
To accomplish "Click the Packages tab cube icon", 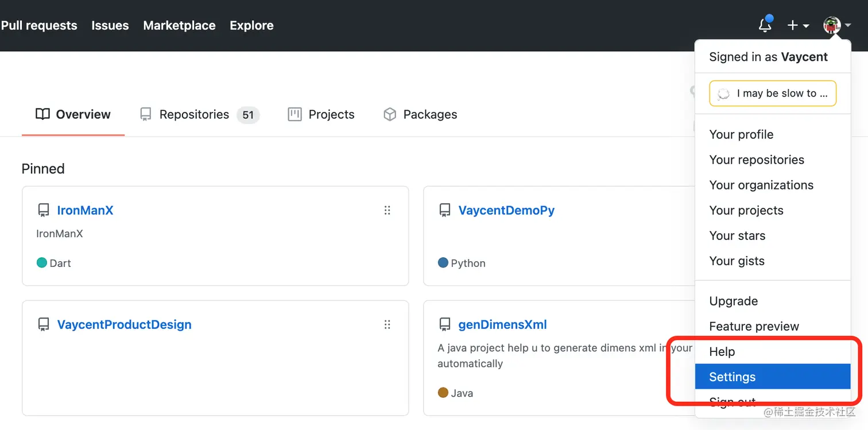I will click(390, 114).
